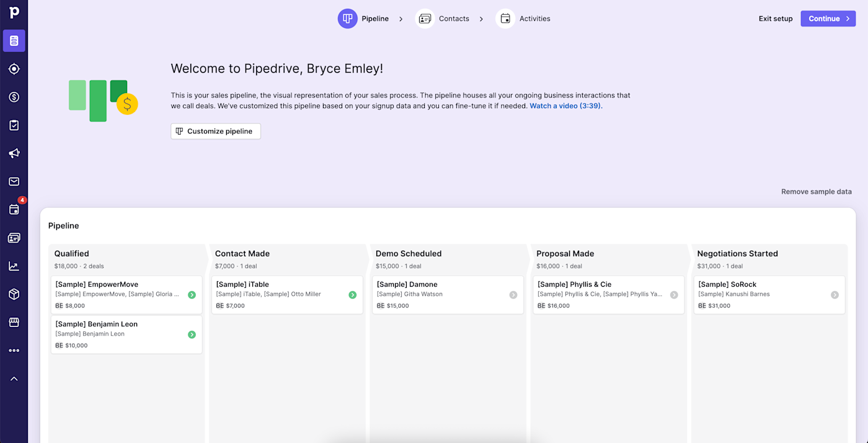Open the Watch a video link
The image size is (868, 443).
tap(565, 106)
